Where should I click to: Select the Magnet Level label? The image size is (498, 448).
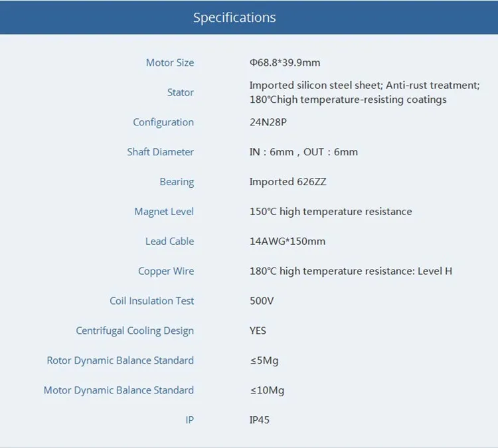click(164, 212)
